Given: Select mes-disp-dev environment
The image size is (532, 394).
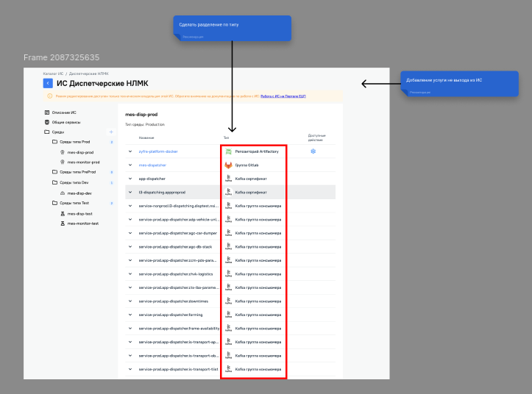Looking at the screenshot, I should tap(79, 193).
